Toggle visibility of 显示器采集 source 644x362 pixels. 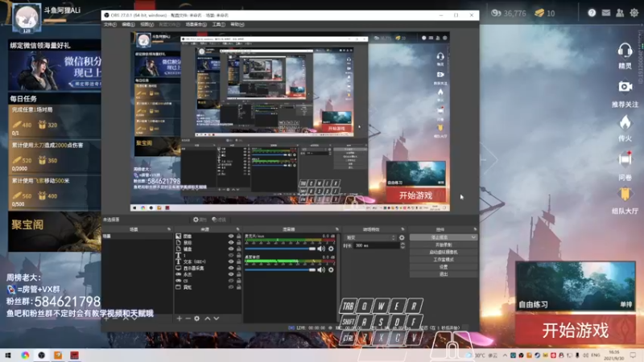[231, 268]
